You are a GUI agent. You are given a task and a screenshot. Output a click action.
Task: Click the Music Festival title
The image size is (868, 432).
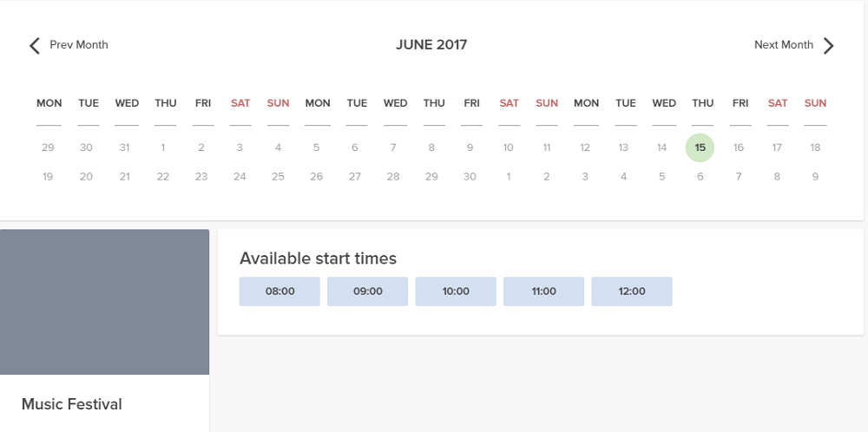point(71,404)
